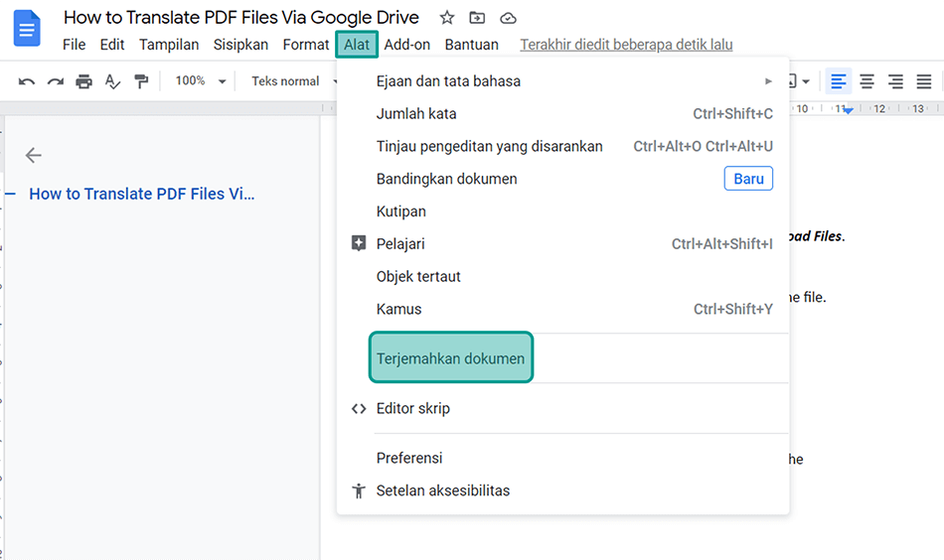944x560 pixels.
Task: Open the Edit menu
Action: [x=112, y=45]
